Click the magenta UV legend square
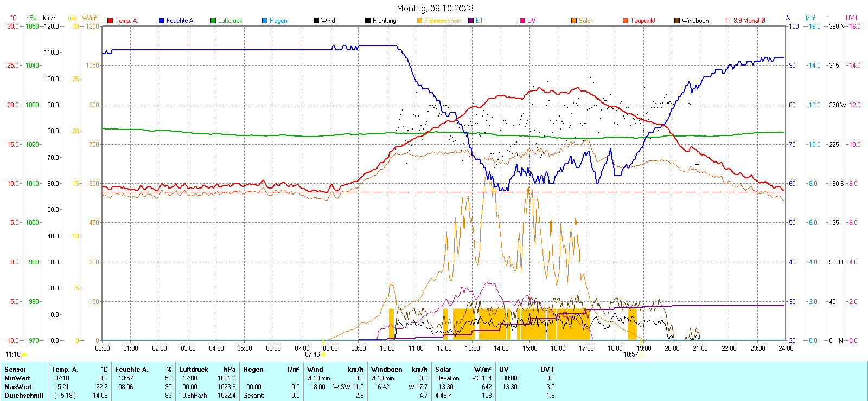The height and width of the screenshot is (401, 868). (x=522, y=21)
